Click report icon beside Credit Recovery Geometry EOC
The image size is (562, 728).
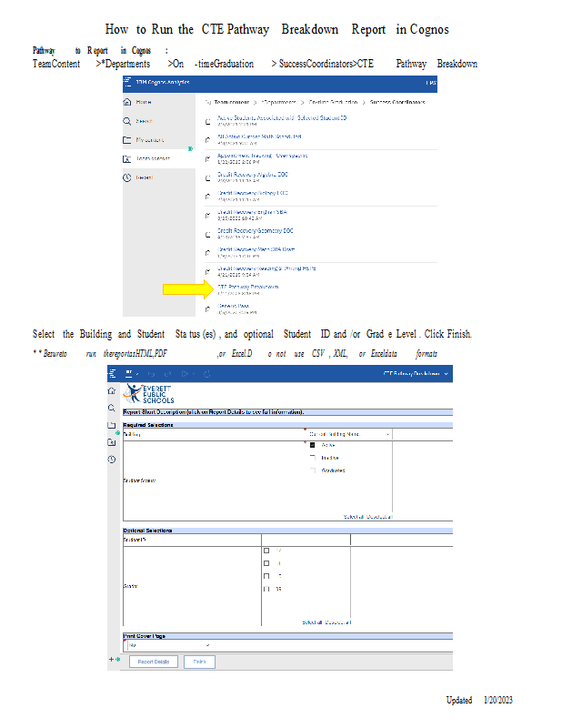[208, 235]
